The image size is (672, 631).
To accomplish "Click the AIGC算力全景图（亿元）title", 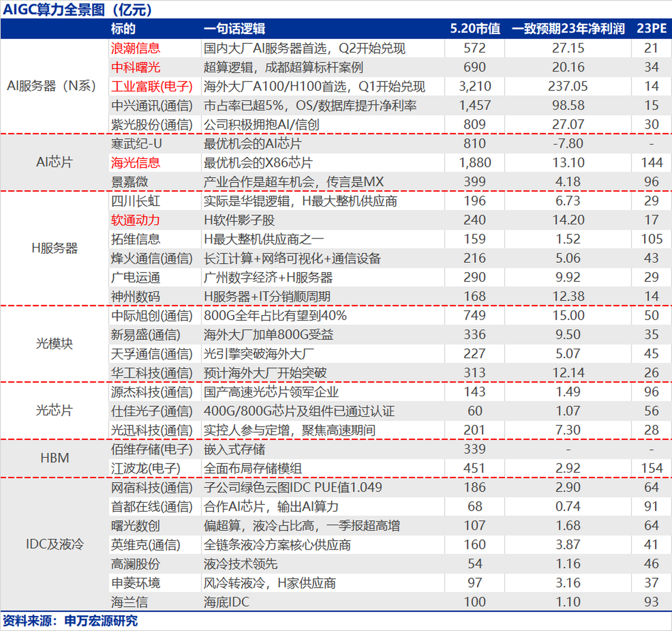I will click(x=78, y=9).
